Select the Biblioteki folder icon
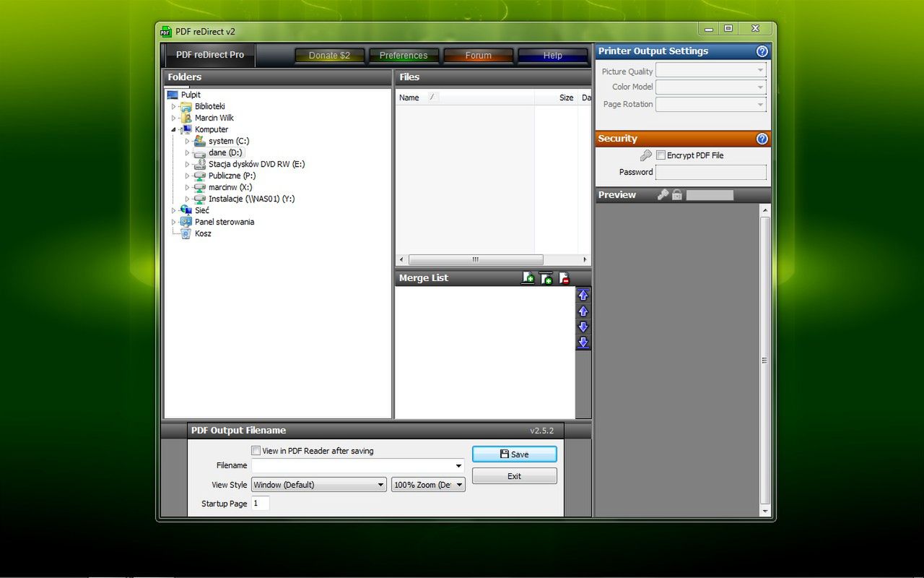Viewport: 924px width, 578px height. coord(186,106)
